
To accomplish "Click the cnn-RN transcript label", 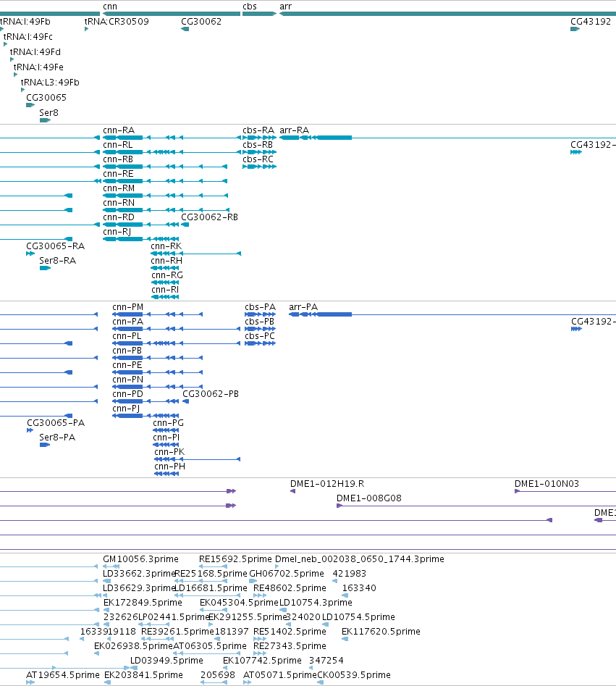I will tap(119, 203).
